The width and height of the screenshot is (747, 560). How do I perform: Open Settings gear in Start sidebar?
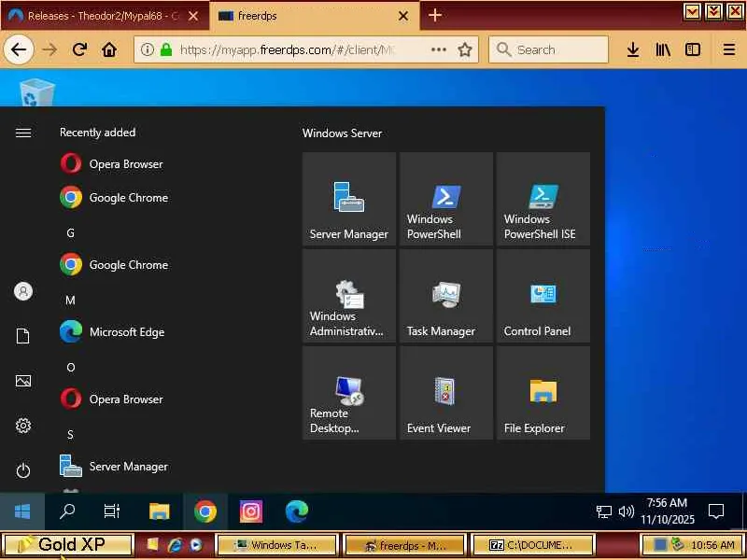pyautogui.click(x=23, y=426)
